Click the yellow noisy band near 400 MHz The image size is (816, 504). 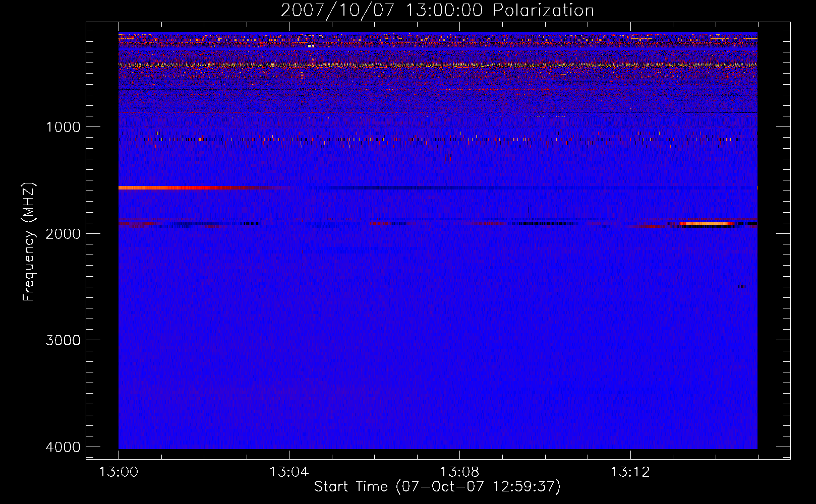pos(438,65)
